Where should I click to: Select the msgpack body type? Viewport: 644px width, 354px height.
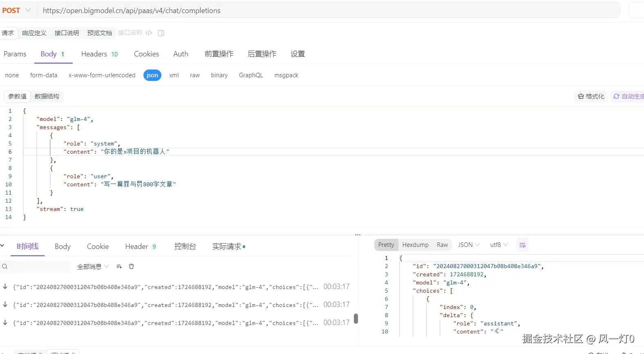coord(286,75)
